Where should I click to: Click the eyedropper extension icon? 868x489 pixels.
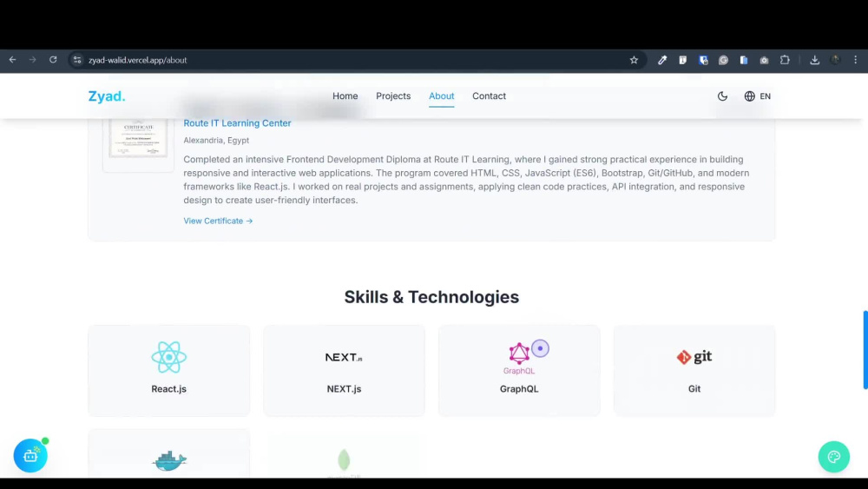point(662,60)
